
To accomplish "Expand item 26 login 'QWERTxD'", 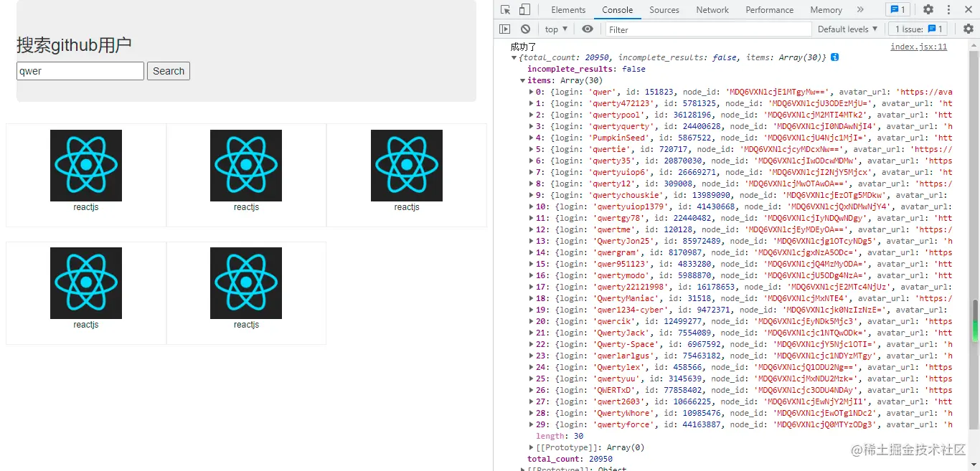I will tap(531, 391).
